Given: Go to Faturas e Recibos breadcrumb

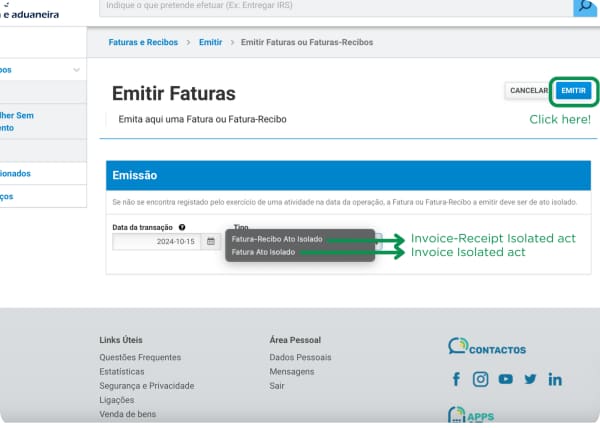Looking at the screenshot, I should [x=143, y=42].
